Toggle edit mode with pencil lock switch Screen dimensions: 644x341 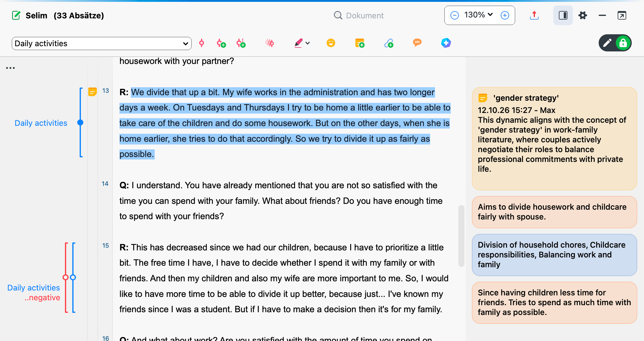tap(615, 43)
